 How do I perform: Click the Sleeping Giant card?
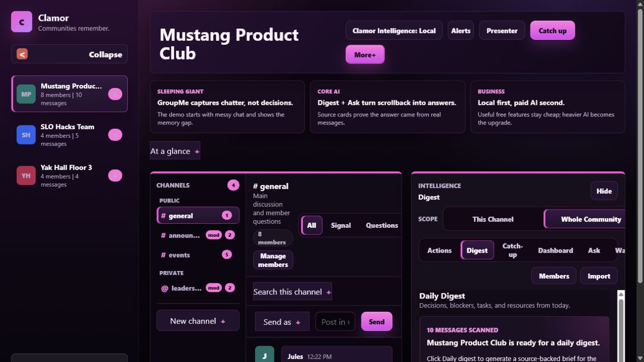point(227,107)
